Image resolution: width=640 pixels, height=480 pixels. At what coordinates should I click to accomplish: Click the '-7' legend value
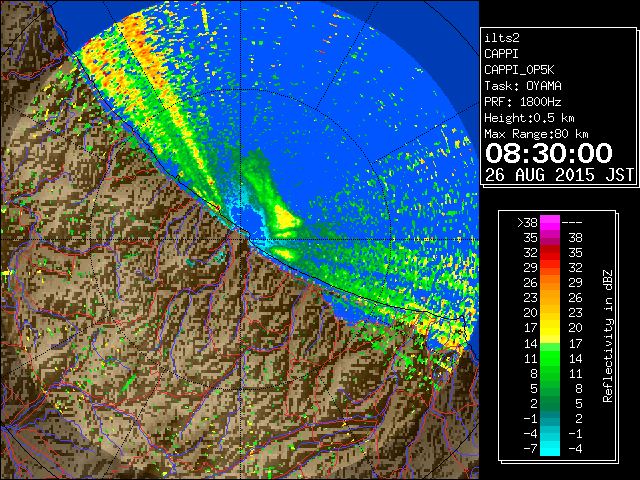[x=530, y=449]
